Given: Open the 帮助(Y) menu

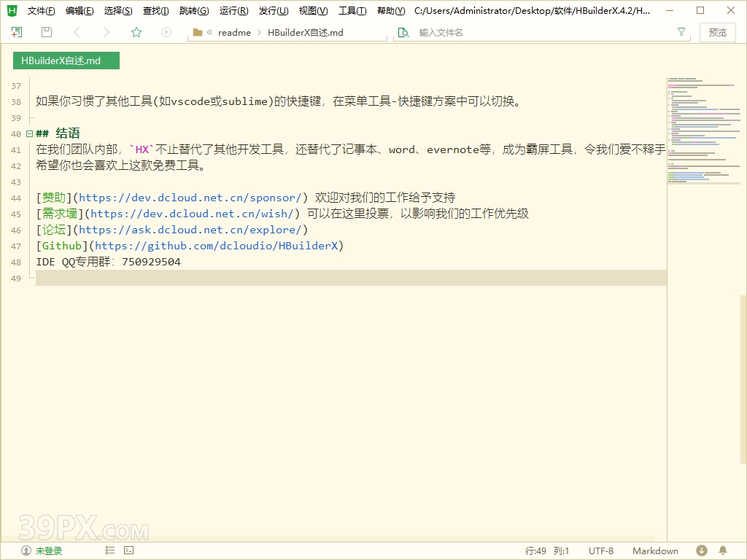Looking at the screenshot, I should pos(391,11).
